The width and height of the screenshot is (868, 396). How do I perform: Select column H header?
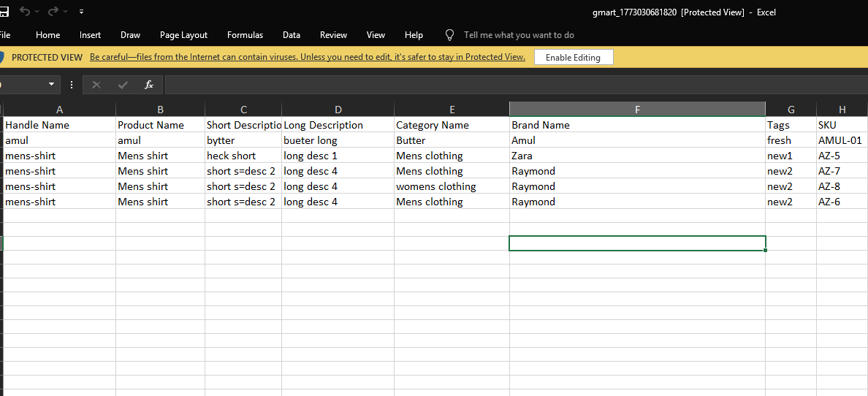point(842,110)
